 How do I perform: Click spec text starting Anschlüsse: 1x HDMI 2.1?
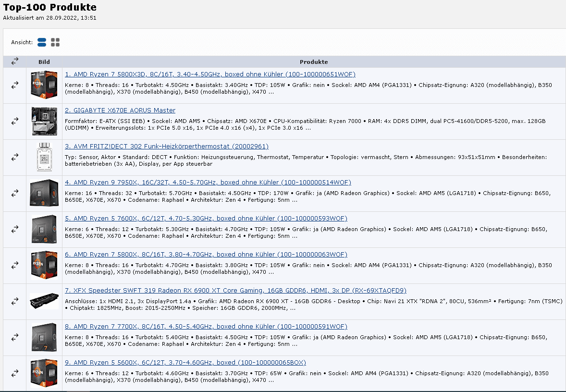tap(314, 305)
